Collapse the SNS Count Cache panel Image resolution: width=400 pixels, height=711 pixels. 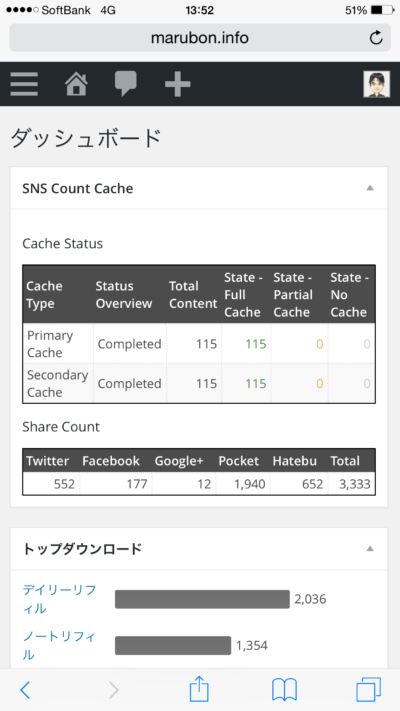pos(370,188)
